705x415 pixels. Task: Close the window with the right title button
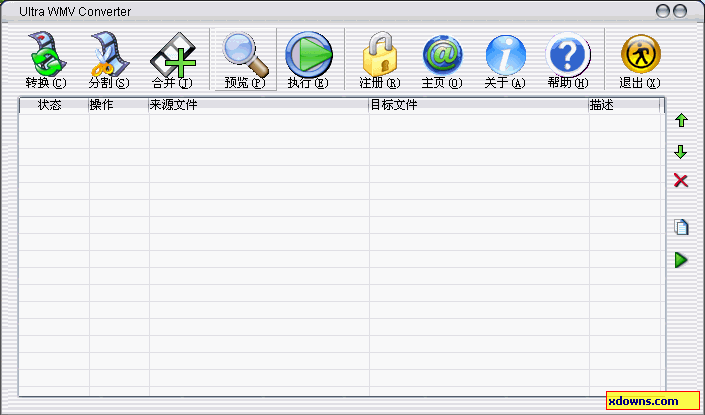pos(680,11)
